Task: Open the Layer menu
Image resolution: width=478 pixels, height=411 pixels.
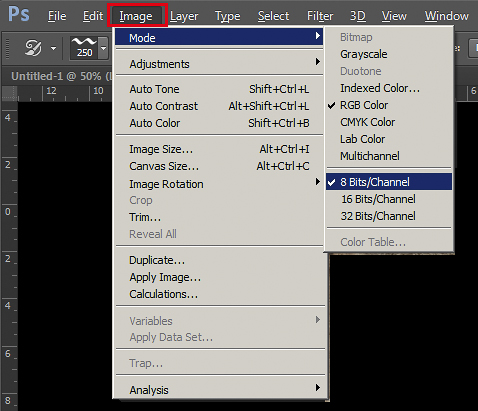Action: click(184, 16)
